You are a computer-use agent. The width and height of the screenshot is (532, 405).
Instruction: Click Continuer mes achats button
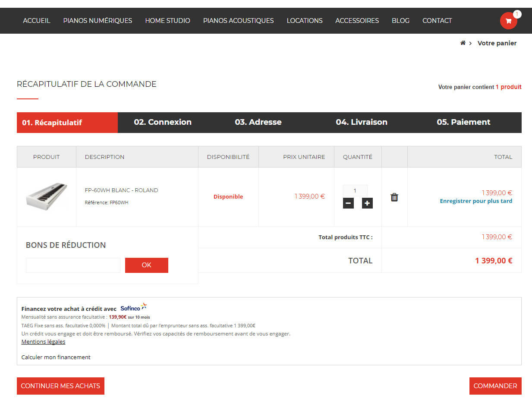[60, 386]
